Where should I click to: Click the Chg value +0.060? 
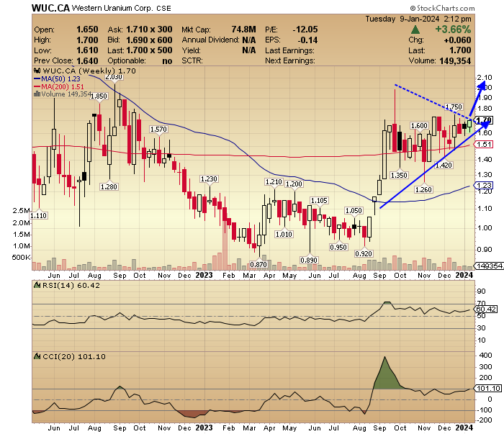point(457,40)
